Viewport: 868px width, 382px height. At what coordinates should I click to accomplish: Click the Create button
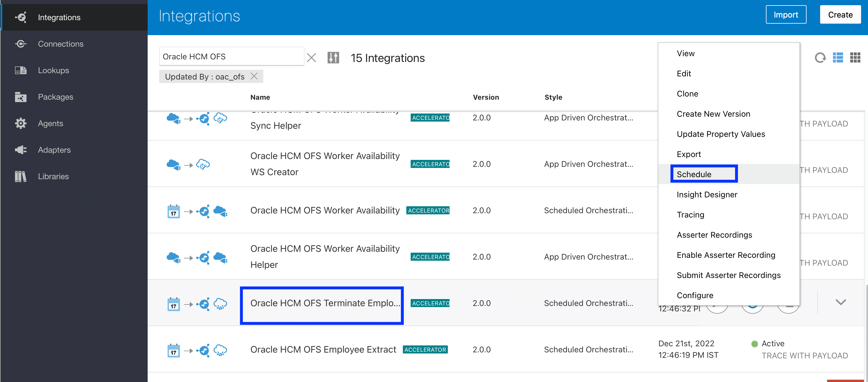(840, 14)
